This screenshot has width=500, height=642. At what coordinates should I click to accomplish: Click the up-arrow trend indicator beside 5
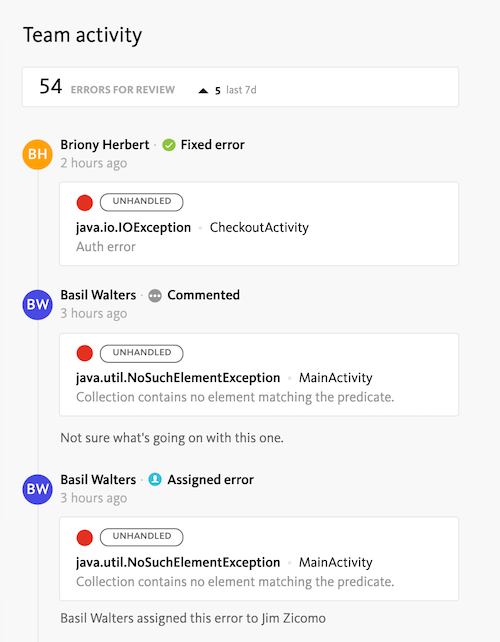point(203,90)
